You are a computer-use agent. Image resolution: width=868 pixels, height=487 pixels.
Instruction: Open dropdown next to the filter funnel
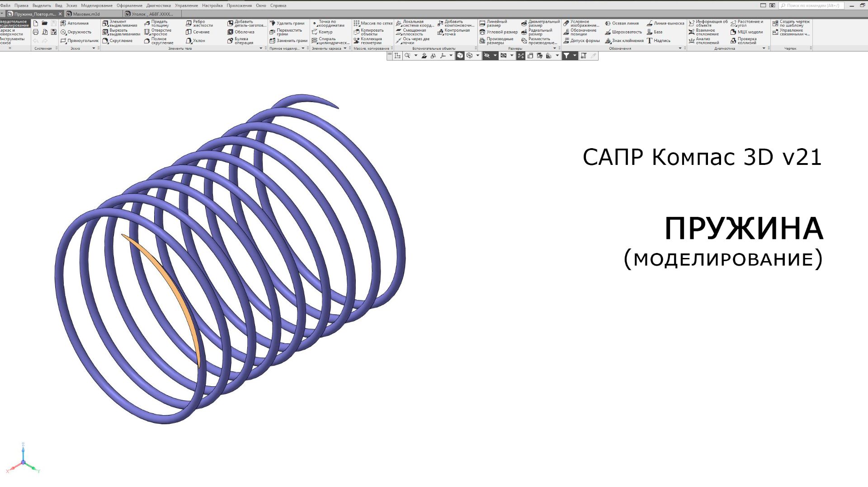click(575, 56)
